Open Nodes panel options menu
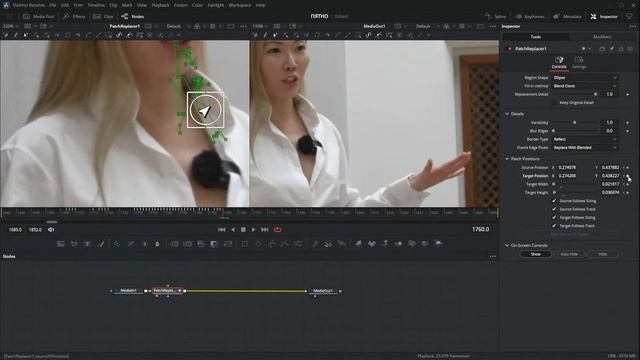 pos(493,257)
